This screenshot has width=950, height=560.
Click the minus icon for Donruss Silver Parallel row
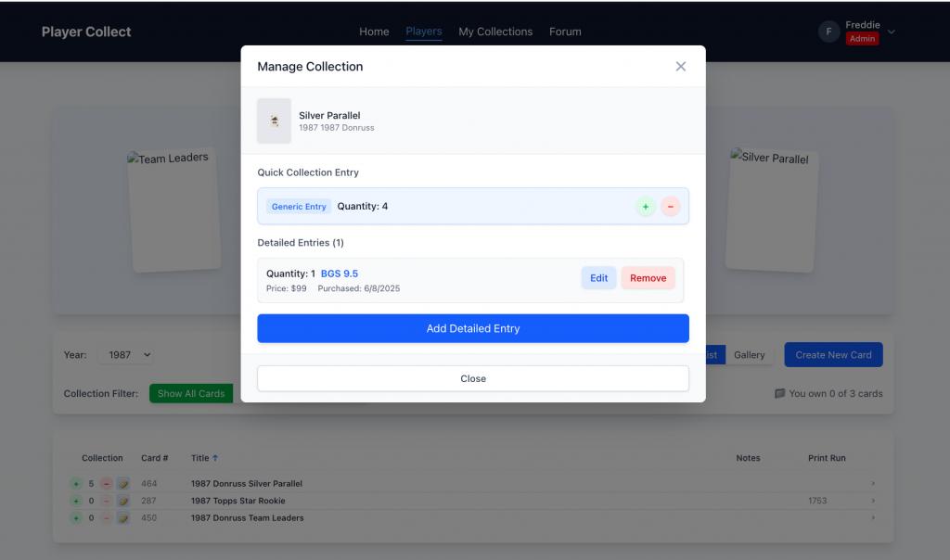coord(106,484)
